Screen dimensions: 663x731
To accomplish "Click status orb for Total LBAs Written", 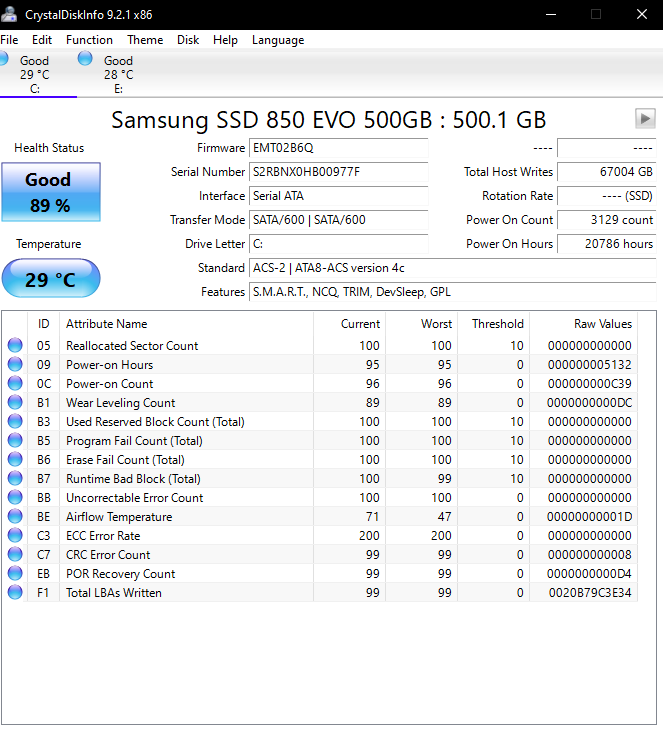I will 15,592.
